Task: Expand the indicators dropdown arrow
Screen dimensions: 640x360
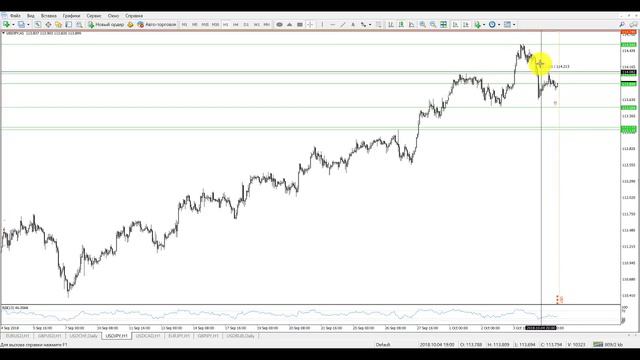Action: 484,24
